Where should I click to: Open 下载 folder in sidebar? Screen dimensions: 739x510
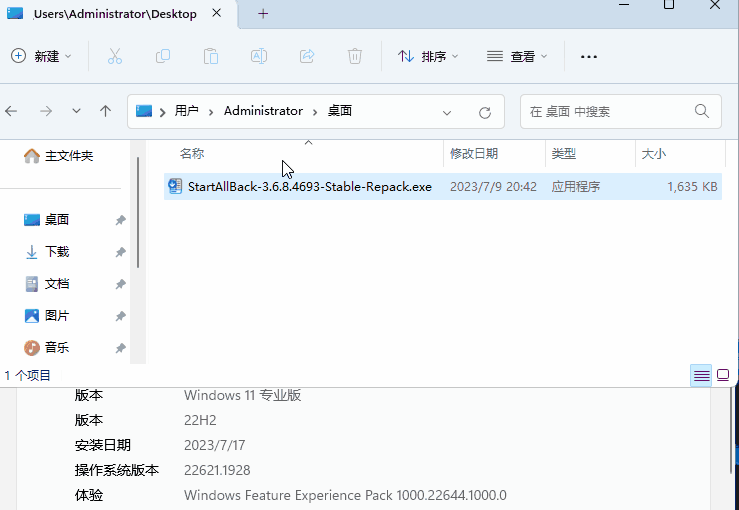[x=57, y=252]
